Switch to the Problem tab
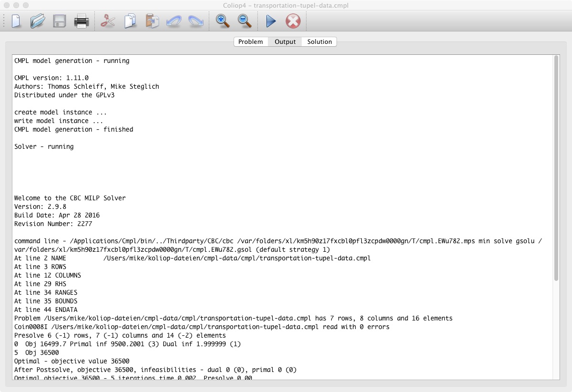 click(x=250, y=42)
